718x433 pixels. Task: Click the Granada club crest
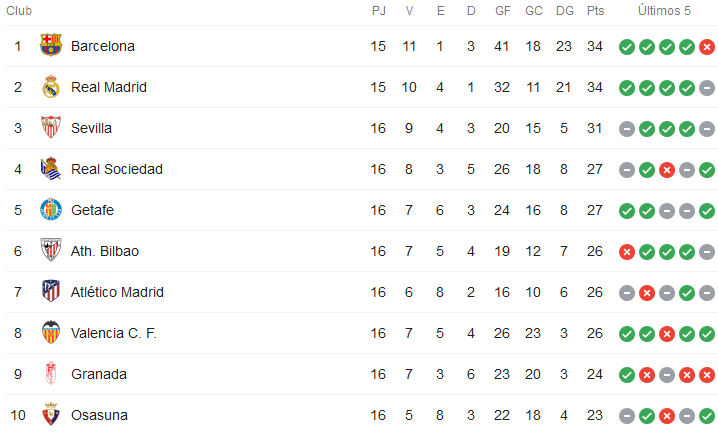tap(51, 373)
